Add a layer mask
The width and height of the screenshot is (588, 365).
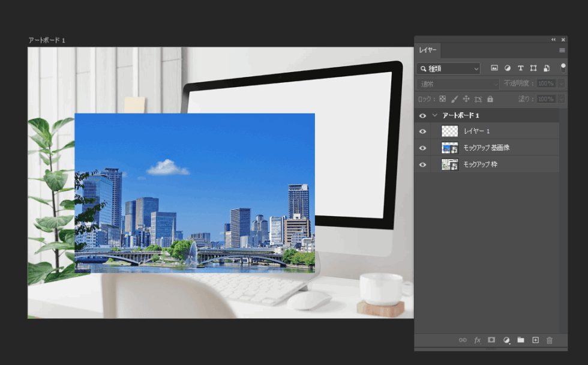click(491, 340)
